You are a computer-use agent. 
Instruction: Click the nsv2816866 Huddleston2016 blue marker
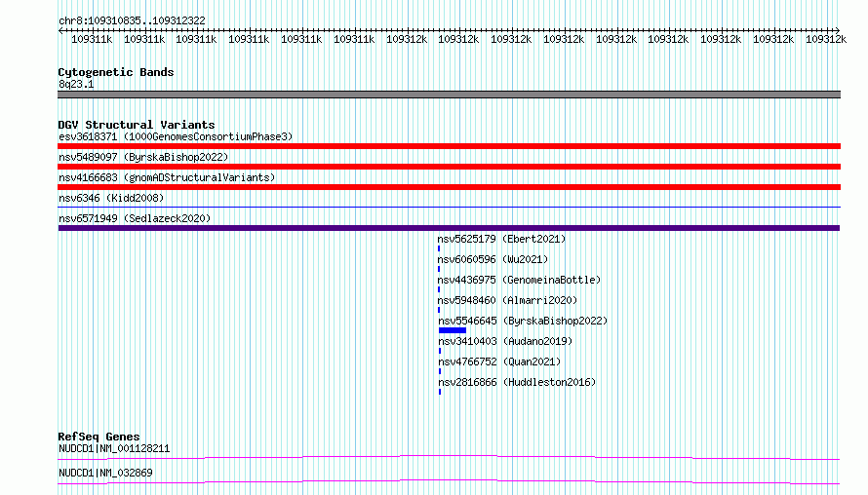440,392
